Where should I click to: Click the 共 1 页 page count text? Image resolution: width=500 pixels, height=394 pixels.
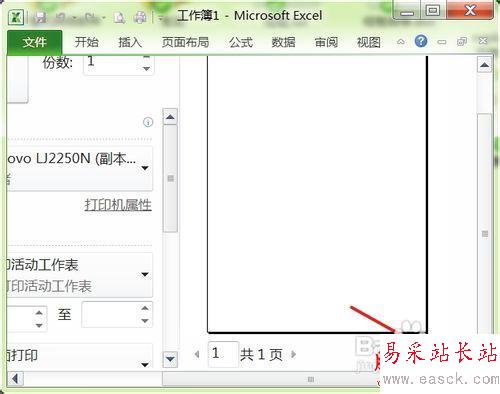point(261,354)
